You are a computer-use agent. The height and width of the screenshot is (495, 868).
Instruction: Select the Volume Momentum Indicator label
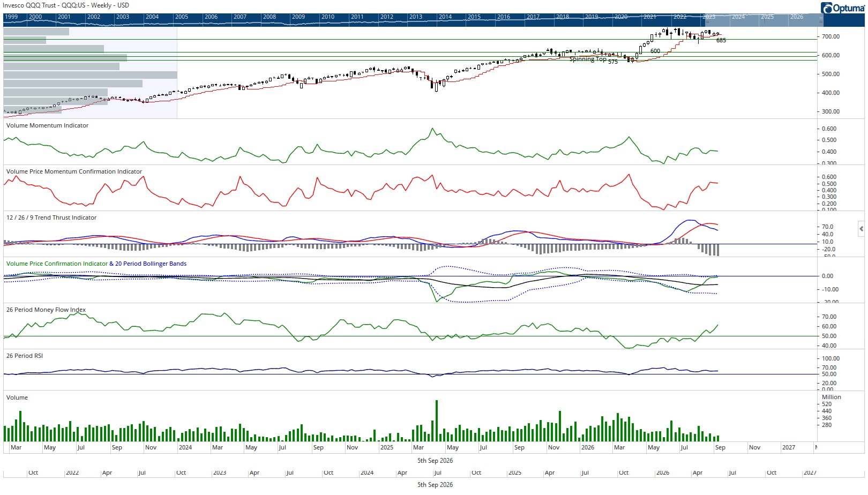point(47,125)
